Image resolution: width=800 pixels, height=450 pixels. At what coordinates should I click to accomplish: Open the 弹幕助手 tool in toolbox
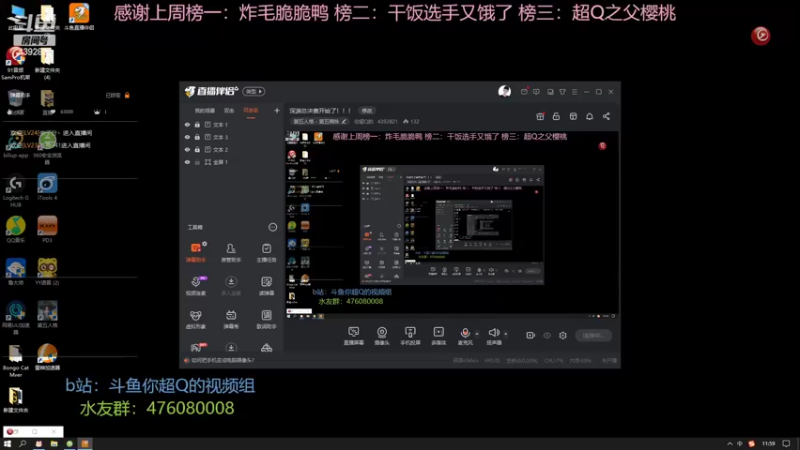click(196, 252)
